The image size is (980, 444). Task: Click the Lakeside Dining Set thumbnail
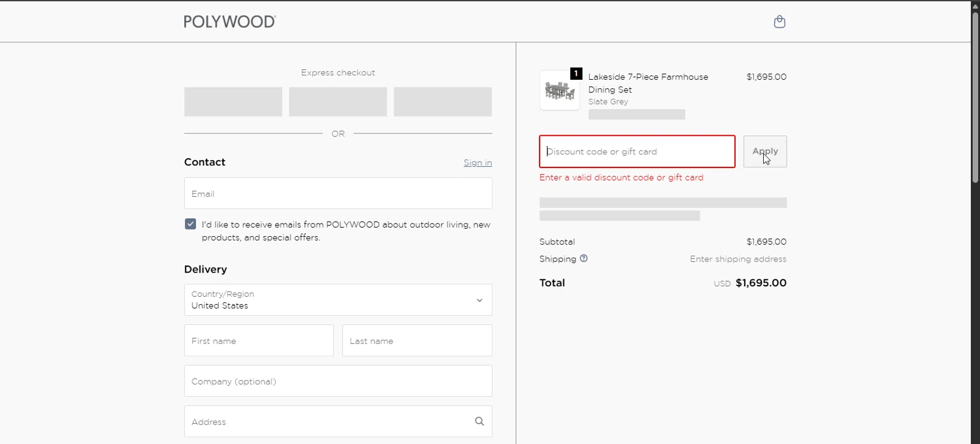[x=559, y=91]
